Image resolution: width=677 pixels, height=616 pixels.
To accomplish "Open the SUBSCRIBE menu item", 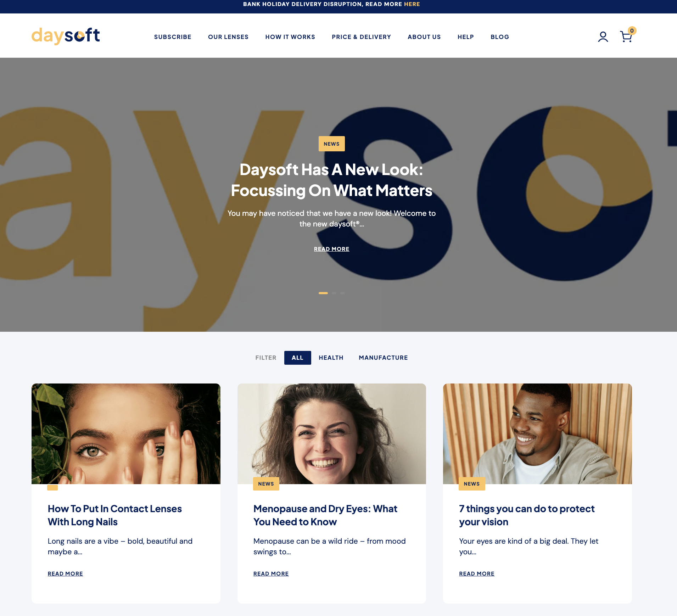I will click(173, 37).
